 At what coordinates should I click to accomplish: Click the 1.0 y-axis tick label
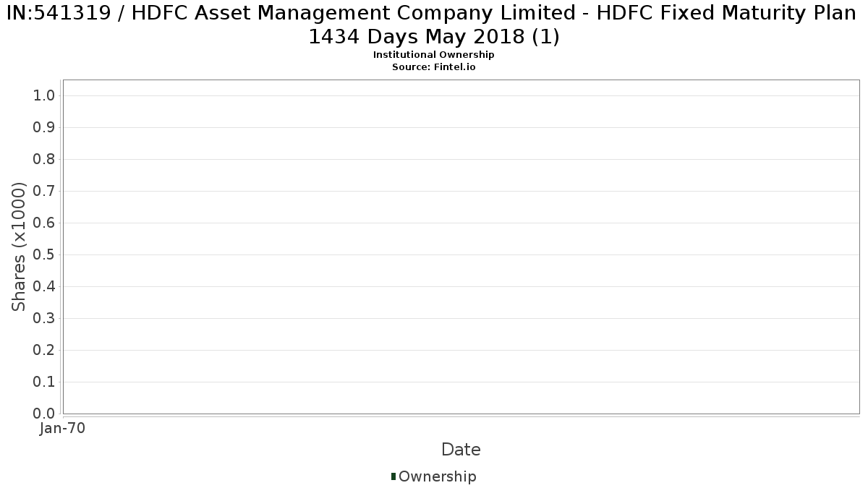(x=45, y=96)
